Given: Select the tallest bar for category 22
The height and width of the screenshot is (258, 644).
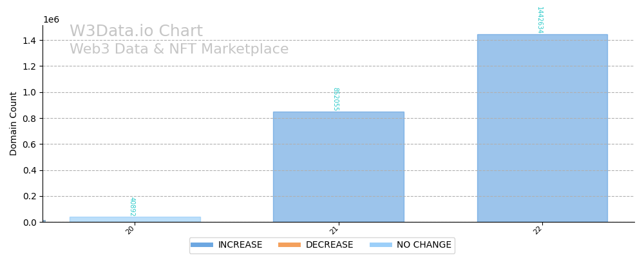Looking at the screenshot, I should [x=542, y=128].
